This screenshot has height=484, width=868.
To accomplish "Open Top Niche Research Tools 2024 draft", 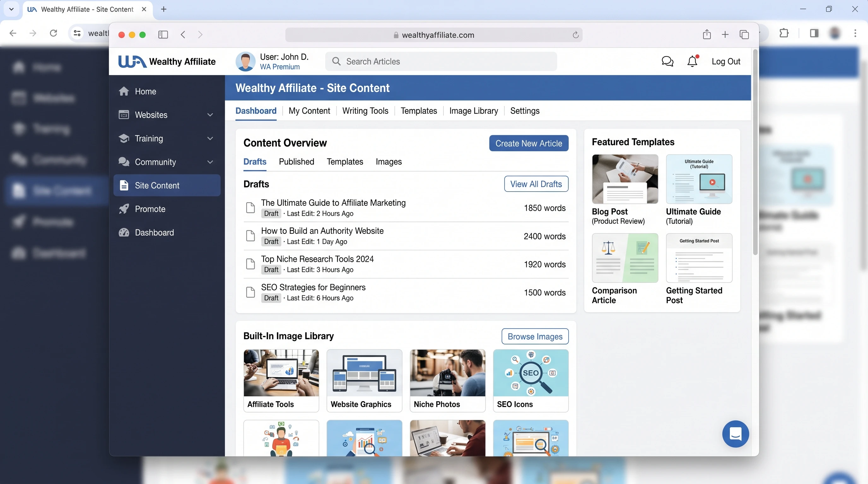I will [317, 259].
